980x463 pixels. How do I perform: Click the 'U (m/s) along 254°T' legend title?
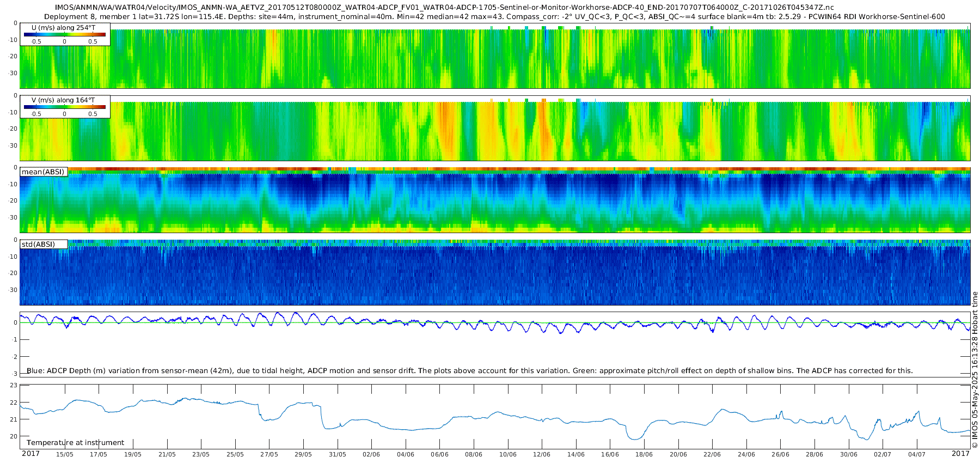(63, 28)
